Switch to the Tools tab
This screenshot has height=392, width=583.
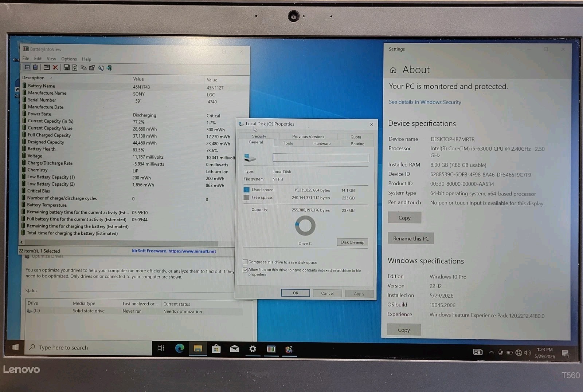click(288, 143)
